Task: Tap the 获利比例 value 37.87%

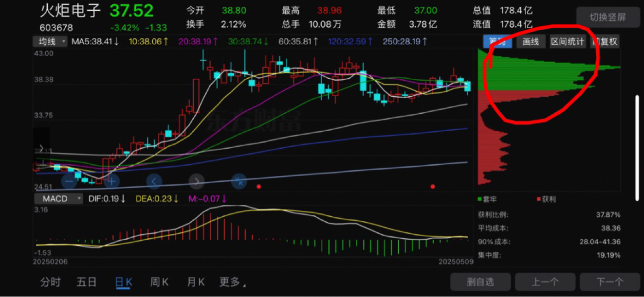Action: coord(608,214)
